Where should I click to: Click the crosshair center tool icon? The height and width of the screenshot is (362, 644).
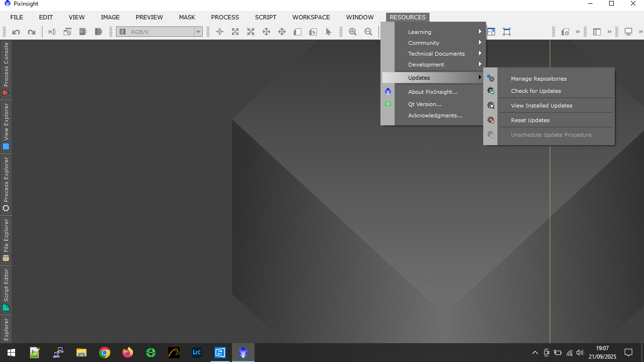(x=220, y=32)
